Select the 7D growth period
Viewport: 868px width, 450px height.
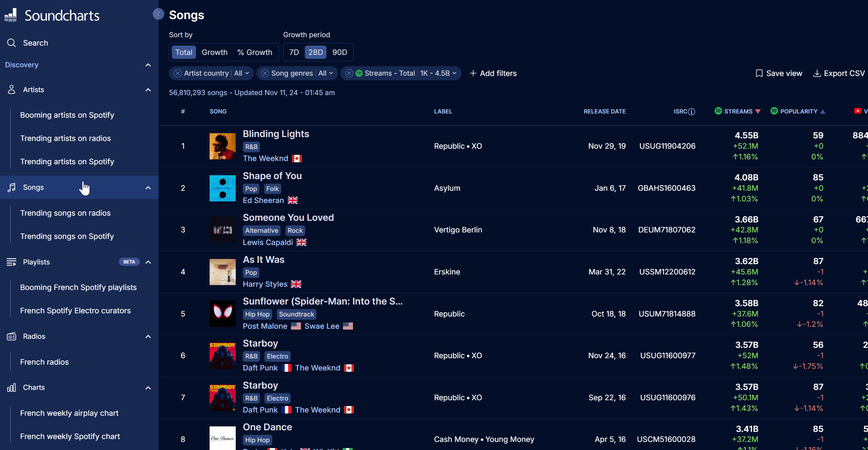(294, 52)
